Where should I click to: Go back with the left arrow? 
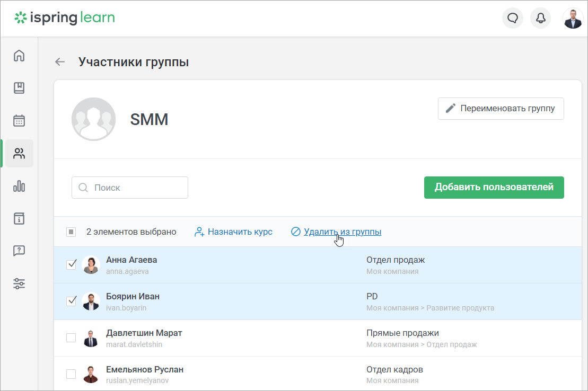click(x=60, y=62)
